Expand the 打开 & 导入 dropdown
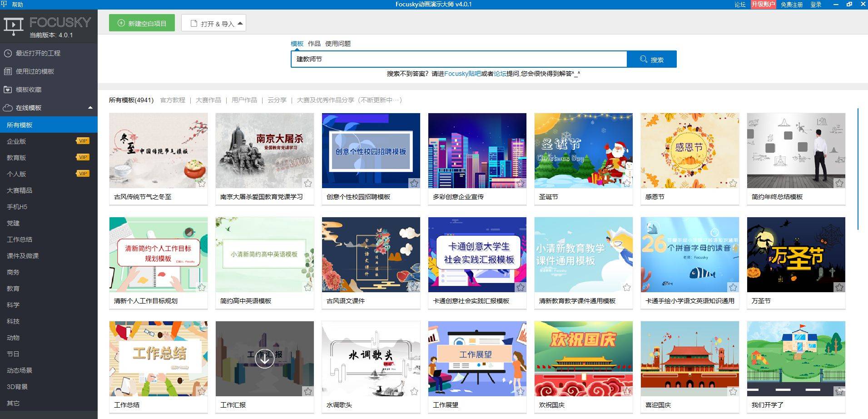The width and height of the screenshot is (868, 419). coord(240,23)
